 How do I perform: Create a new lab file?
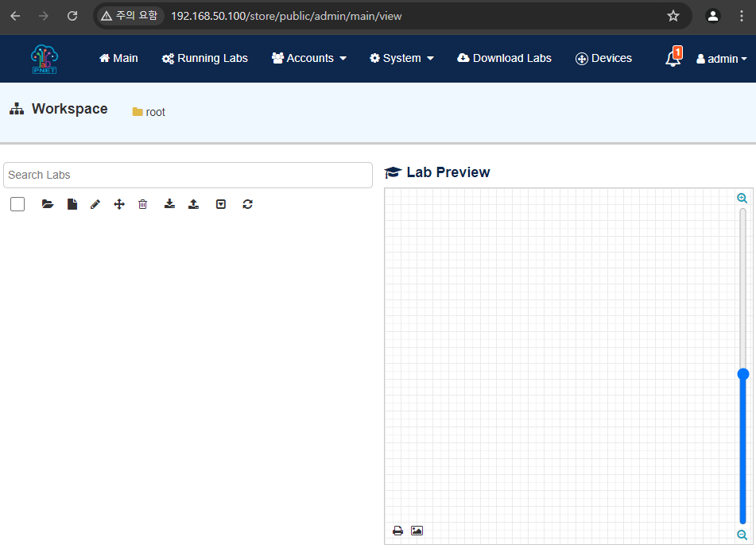72,204
